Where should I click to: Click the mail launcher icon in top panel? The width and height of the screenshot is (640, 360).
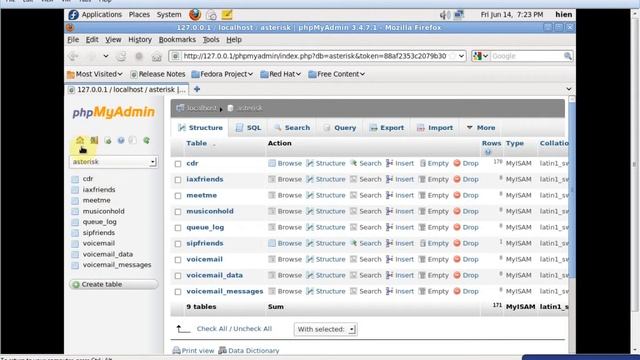(211, 15)
